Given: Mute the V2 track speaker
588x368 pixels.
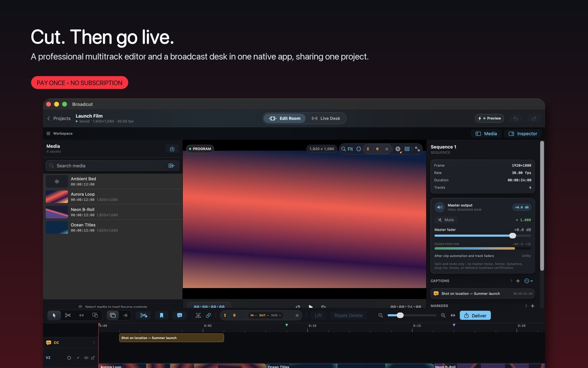Looking at the screenshot, I should click(x=86, y=358).
